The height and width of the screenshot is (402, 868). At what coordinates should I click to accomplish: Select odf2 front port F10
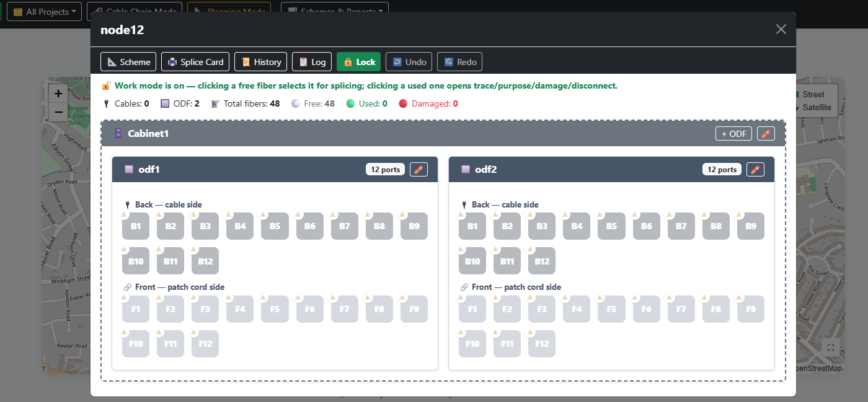pos(472,344)
